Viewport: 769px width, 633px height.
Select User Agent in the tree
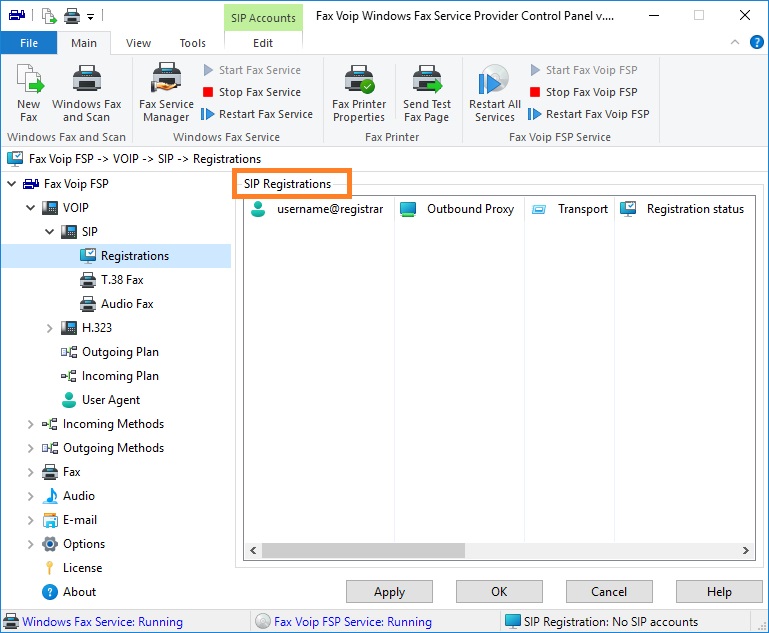point(101,400)
